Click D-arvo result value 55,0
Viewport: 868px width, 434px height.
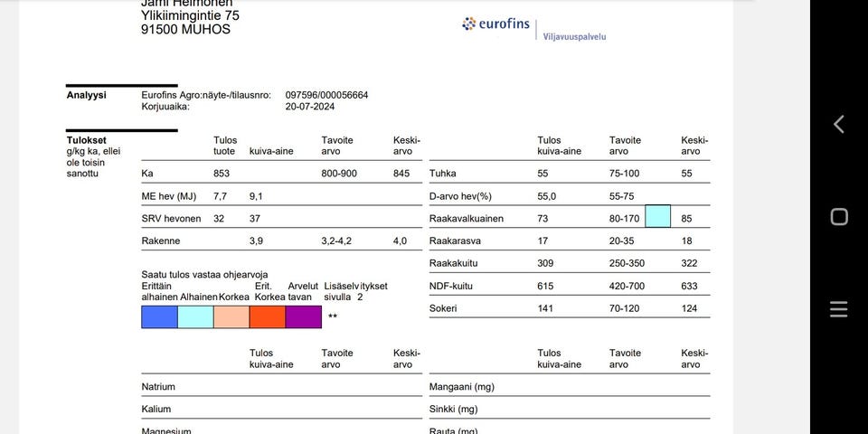546,196
